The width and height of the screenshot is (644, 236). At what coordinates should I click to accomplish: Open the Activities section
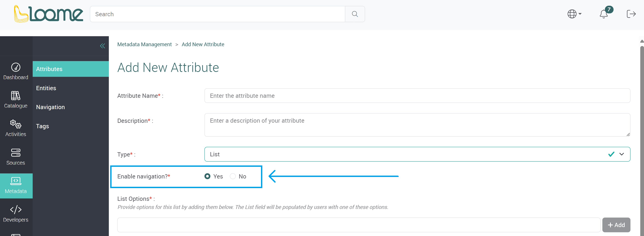(16, 128)
